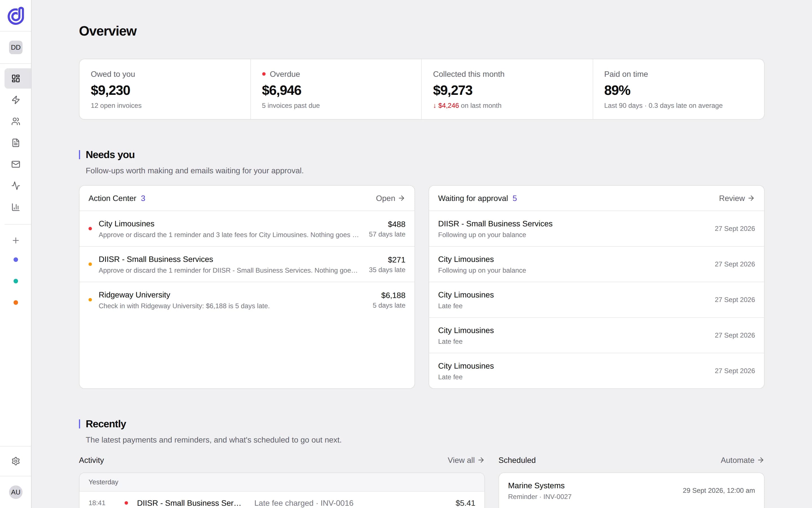Click View all activity link
Image resolution: width=812 pixels, height=508 pixels.
pyautogui.click(x=466, y=460)
